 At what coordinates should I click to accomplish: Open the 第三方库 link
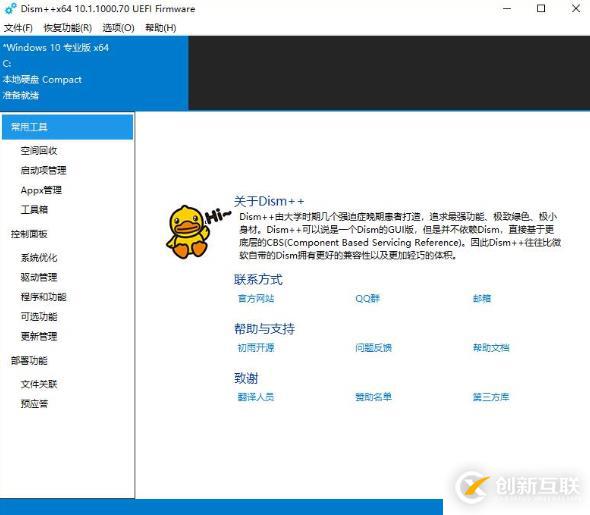pos(491,397)
